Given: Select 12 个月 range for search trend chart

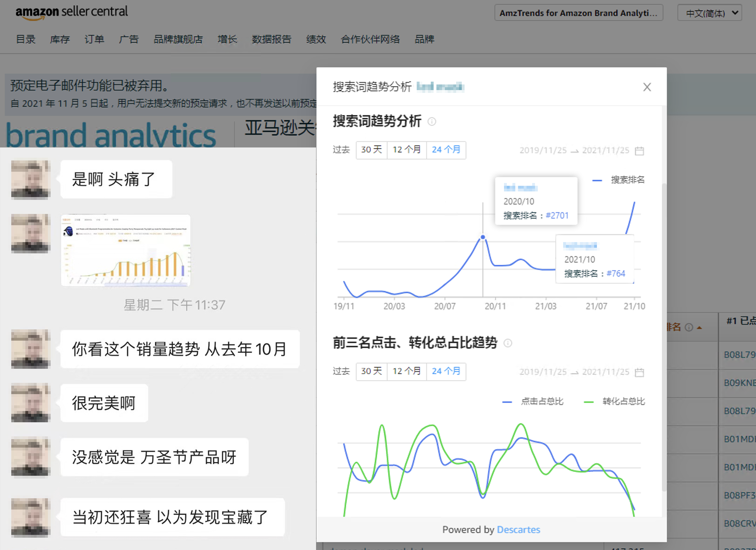Looking at the screenshot, I should pos(407,150).
